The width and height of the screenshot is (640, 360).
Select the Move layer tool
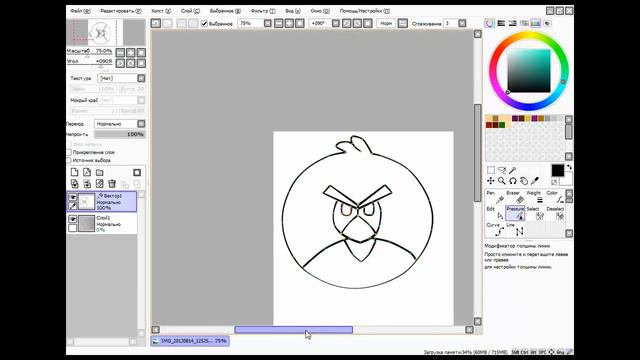click(491, 180)
